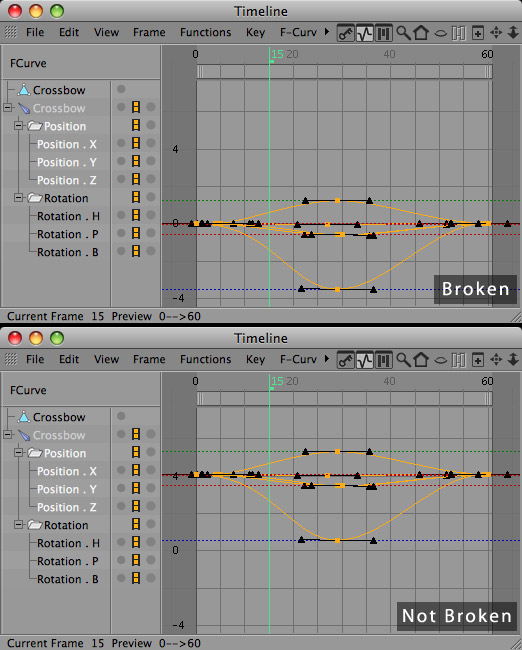Select the Position . Z track in bottom Timeline
522x650 pixels.
(x=66, y=507)
